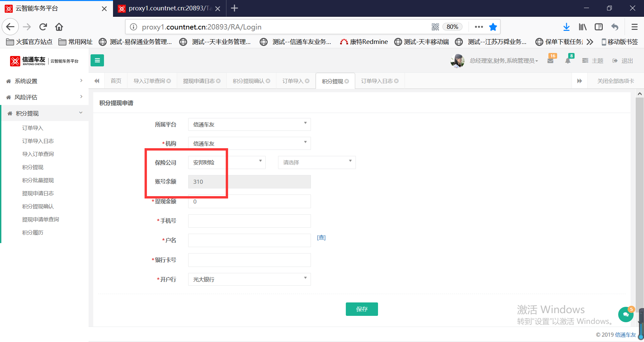644x342 pixels.
Task: Switch to the 积分提现确认 tab
Action: pos(249,81)
